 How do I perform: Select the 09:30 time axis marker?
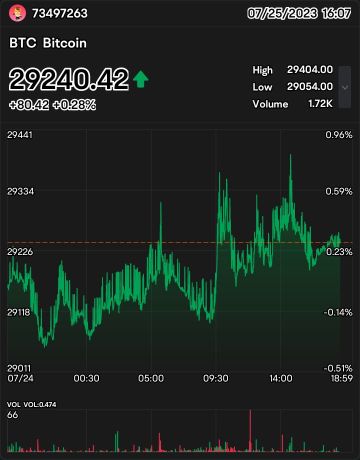point(216,378)
